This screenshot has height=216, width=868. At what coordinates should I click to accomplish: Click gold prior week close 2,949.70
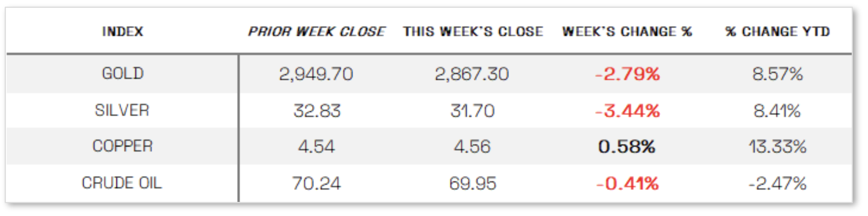(316, 74)
